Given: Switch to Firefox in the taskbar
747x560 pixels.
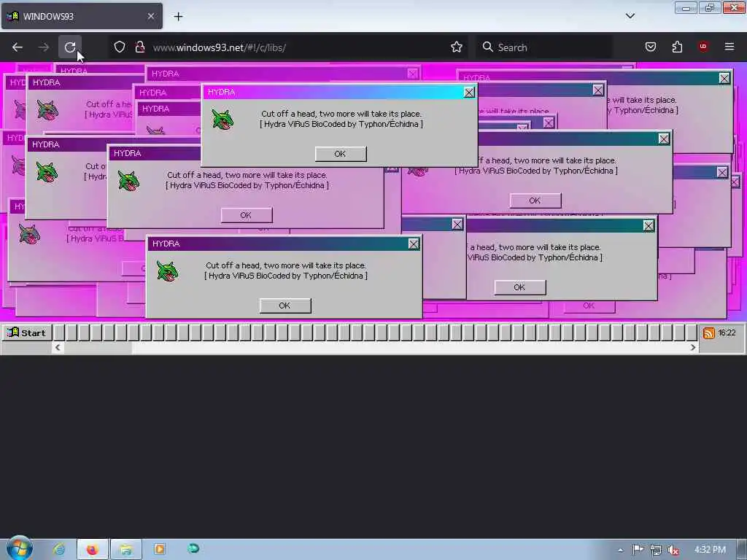Looking at the screenshot, I should [x=93, y=550].
